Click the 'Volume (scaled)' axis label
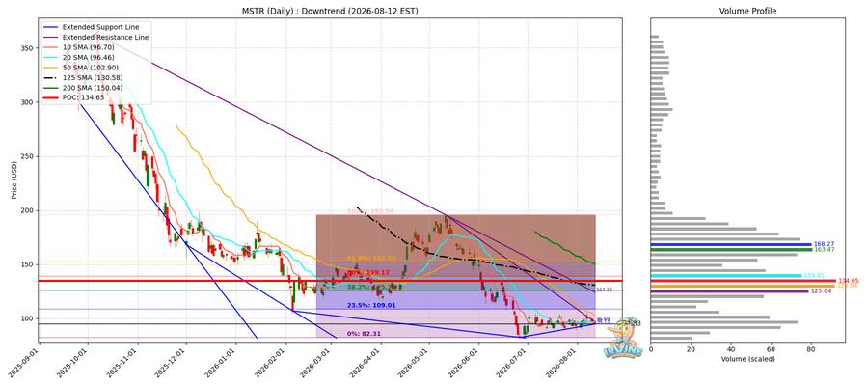868x386 pixels. click(x=747, y=359)
